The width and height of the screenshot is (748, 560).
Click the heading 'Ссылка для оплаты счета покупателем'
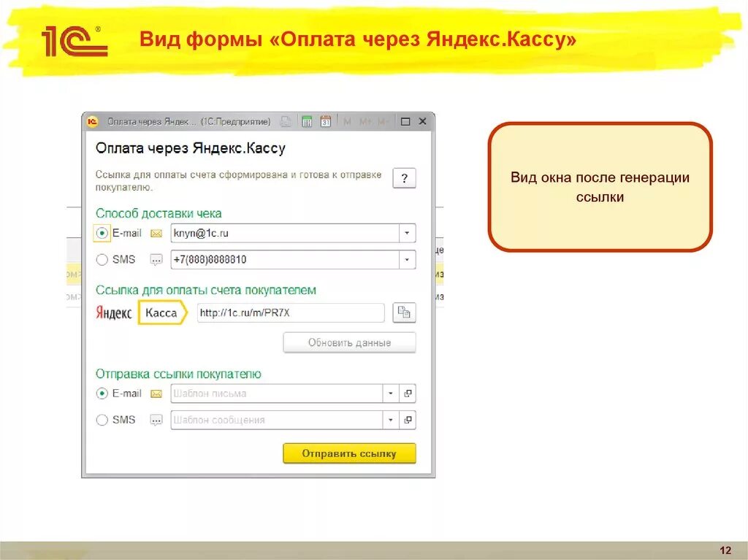tap(205, 290)
